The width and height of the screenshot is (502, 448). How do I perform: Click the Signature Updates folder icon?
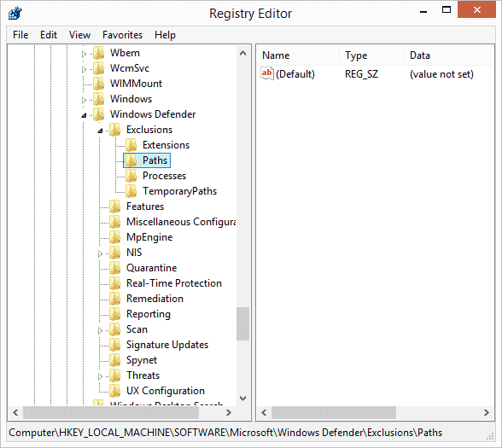(115, 345)
